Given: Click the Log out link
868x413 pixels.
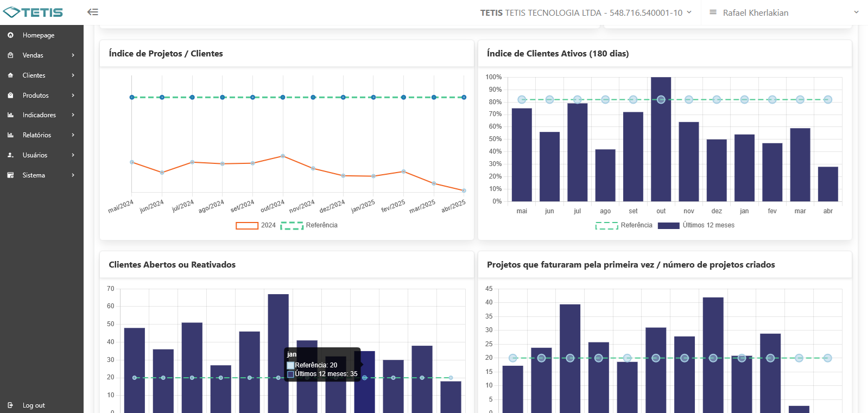Looking at the screenshot, I should click(34, 405).
